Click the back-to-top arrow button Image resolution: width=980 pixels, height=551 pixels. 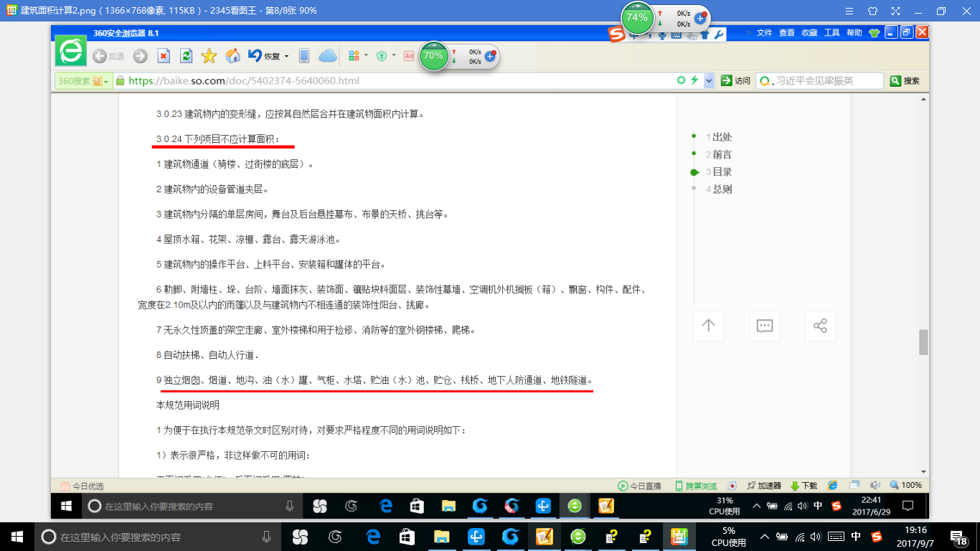tap(708, 326)
